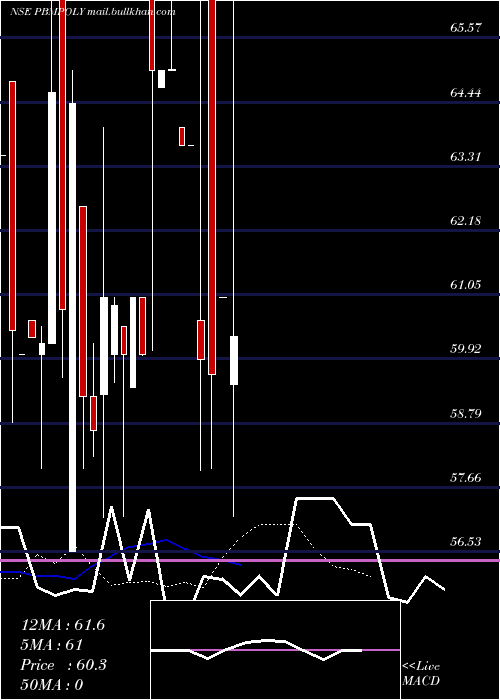The image size is (500, 700).
Task: Click the 5MA : 61 readout
Action: (x=52, y=645)
